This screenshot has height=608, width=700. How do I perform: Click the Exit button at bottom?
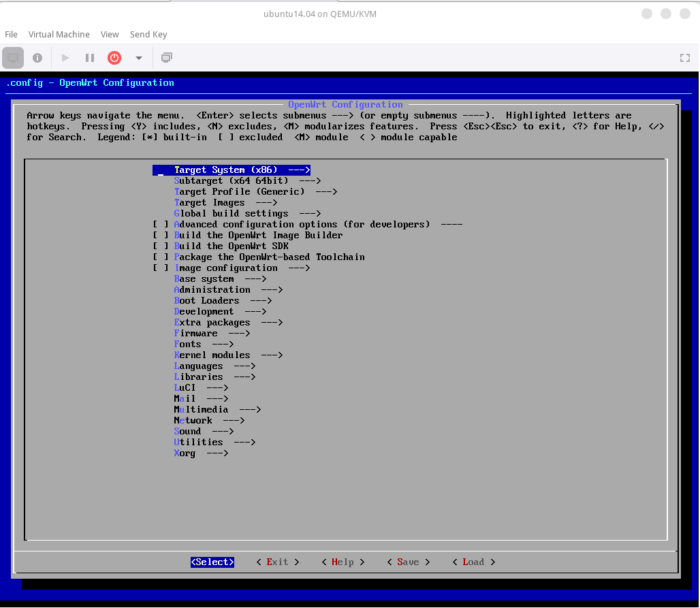pos(277,562)
